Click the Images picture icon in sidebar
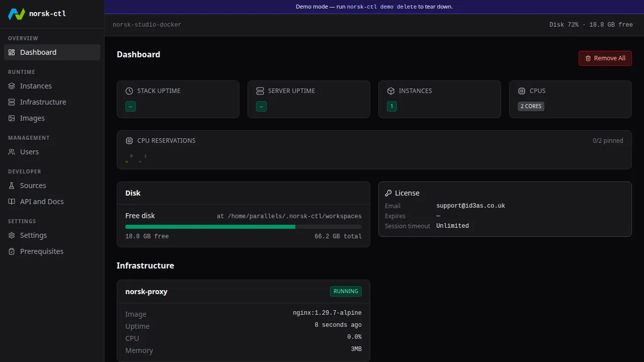The image size is (644, 362). click(x=12, y=118)
